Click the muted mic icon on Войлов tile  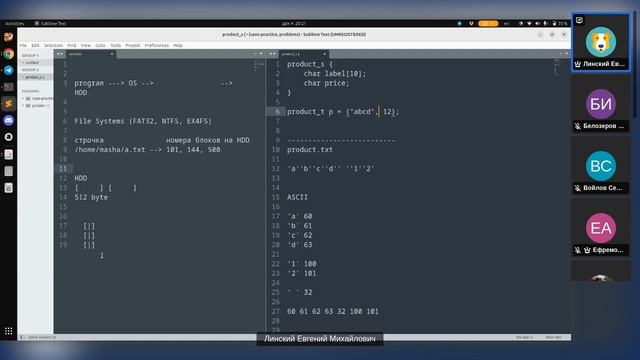(x=578, y=188)
